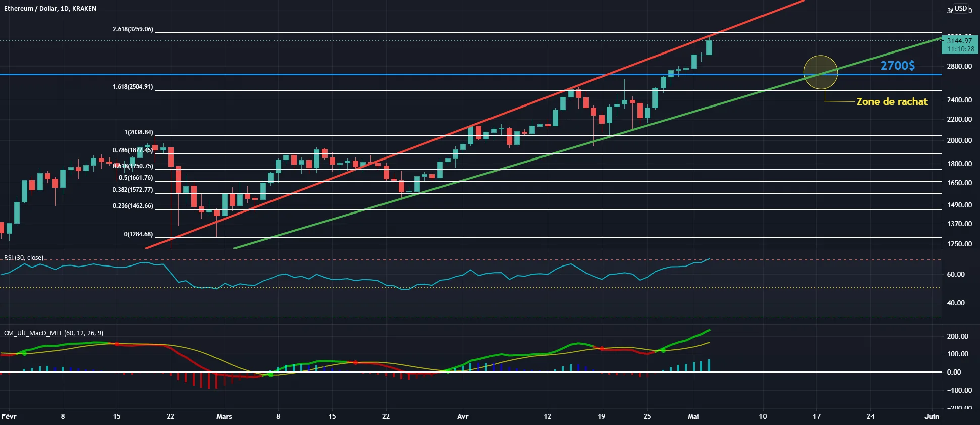The width and height of the screenshot is (980, 425).
Task: Select the 0(1284.68) Fibonacci label
Action: (139, 234)
